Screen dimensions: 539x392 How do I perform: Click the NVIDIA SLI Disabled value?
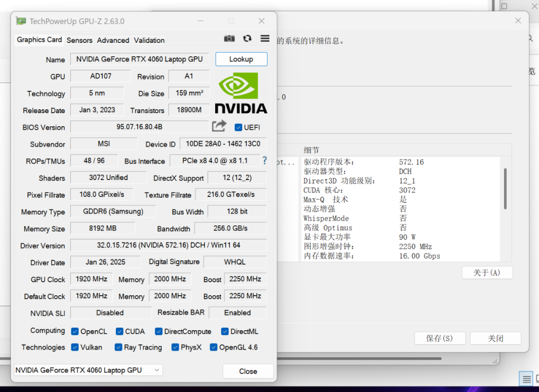click(x=110, y=313)
